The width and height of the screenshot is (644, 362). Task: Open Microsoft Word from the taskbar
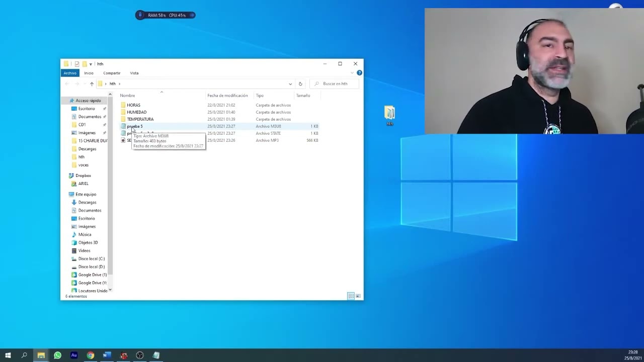[x=107, y=355]
